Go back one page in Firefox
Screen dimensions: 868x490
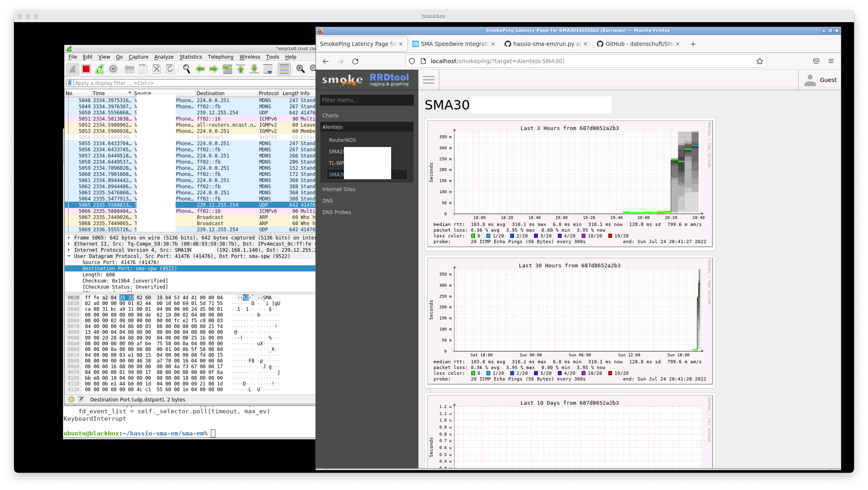coord(325,61)
